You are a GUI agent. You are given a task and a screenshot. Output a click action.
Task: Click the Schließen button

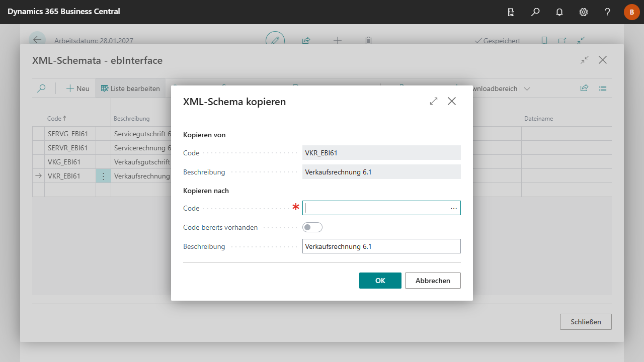[586, 322]
